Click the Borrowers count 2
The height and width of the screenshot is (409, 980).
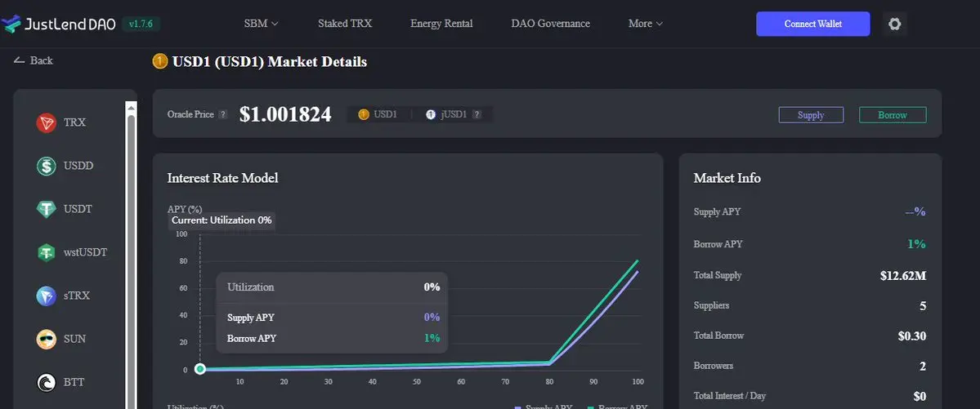(923, 366)
